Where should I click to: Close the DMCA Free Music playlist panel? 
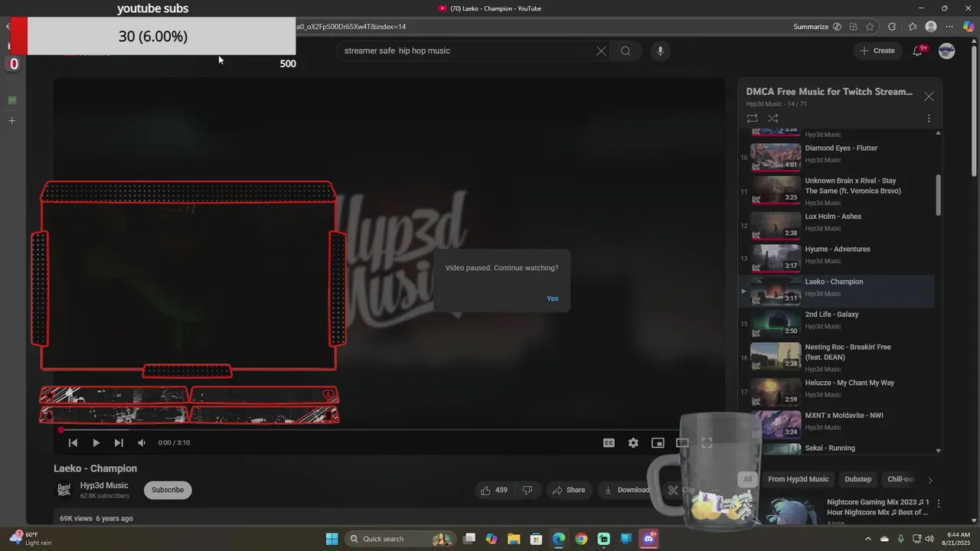[x=929, y=96]
